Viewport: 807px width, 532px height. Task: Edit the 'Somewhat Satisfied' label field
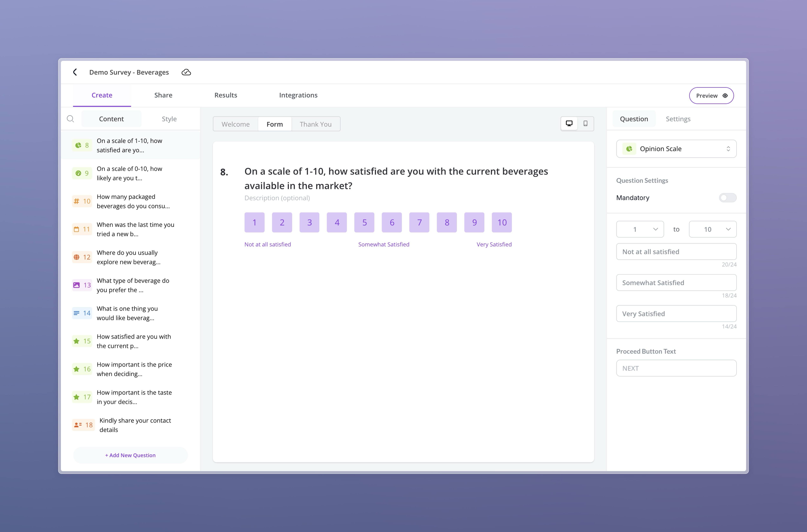(x=676, y=283)
